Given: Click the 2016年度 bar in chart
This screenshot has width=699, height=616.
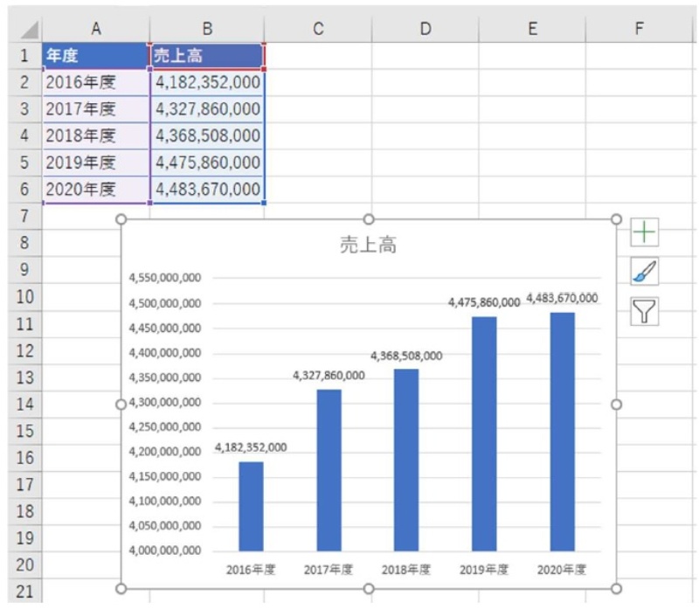Looking at the screenshot, I should pyautogui.click(x=251, y=507).
